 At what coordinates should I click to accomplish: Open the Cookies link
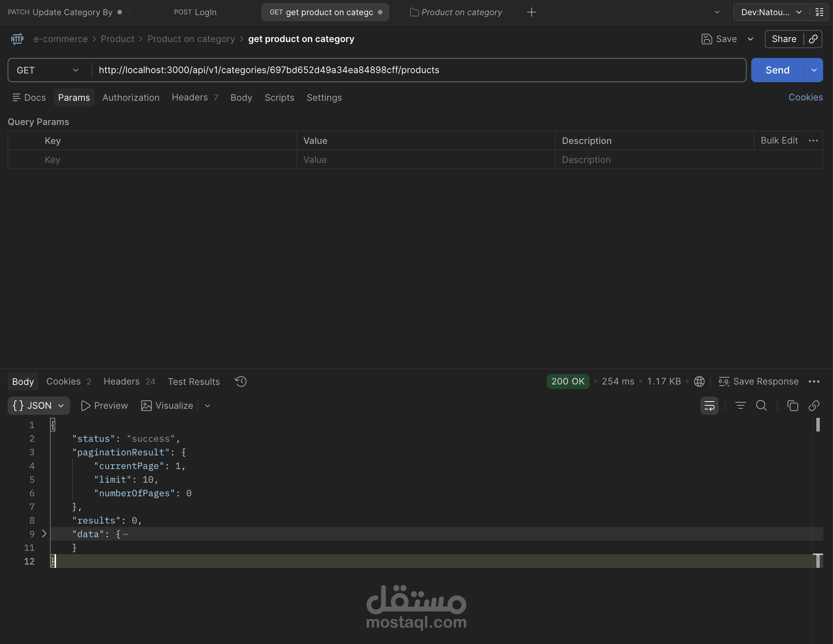805,98
